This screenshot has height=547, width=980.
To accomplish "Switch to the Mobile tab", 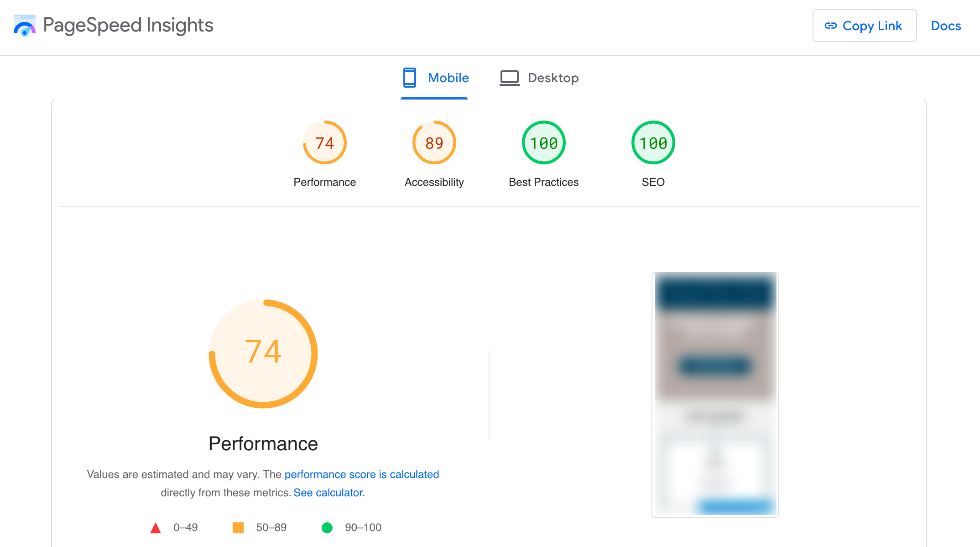I will coord(434,78).
